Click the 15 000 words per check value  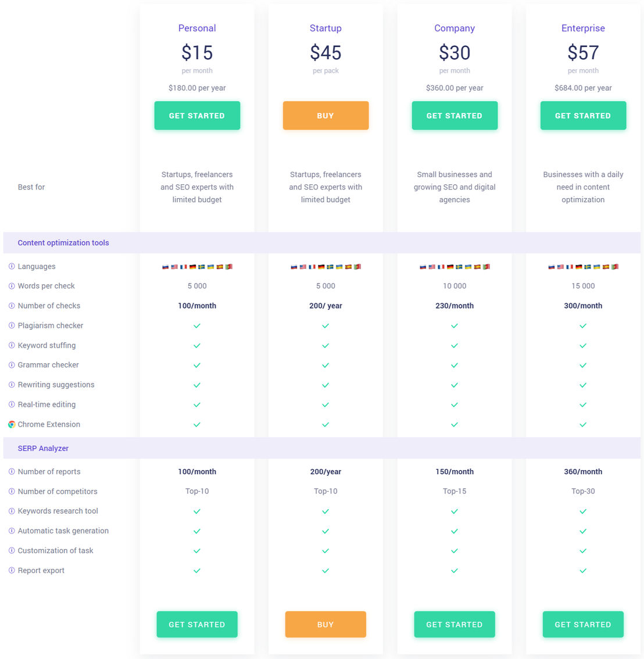coord(583,286)
